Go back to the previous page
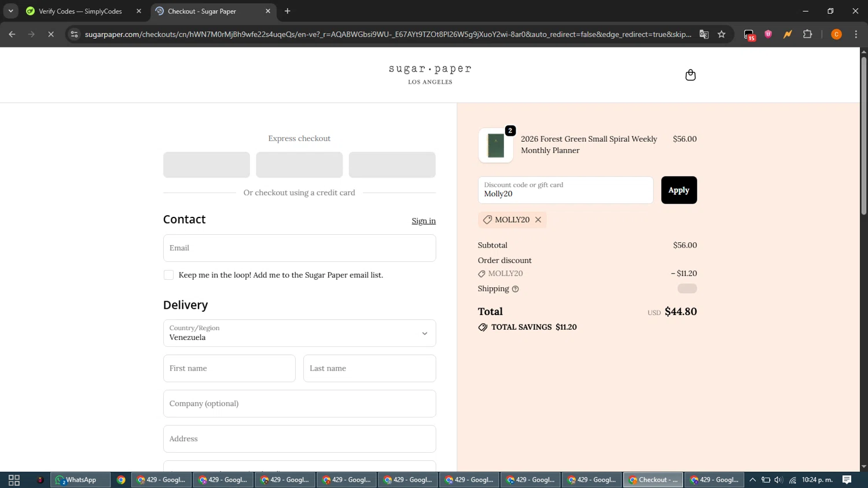 12,35
